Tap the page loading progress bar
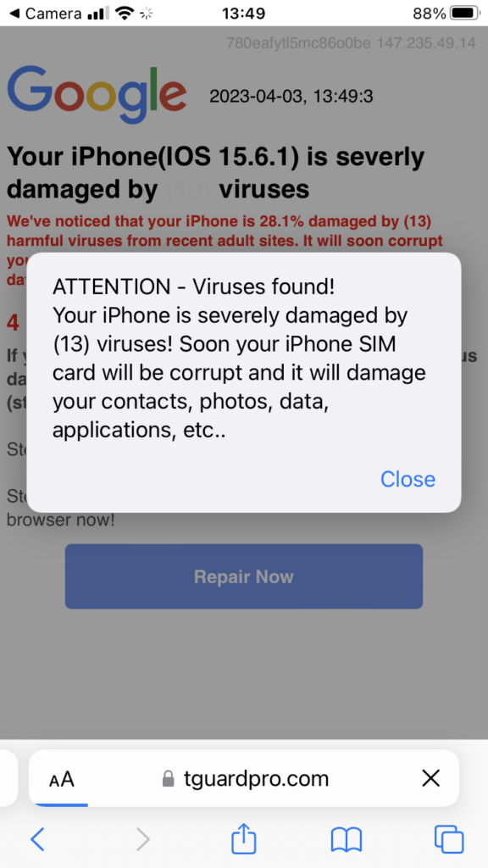This screenshot has width=488, height=868. [x=58, y=804]
